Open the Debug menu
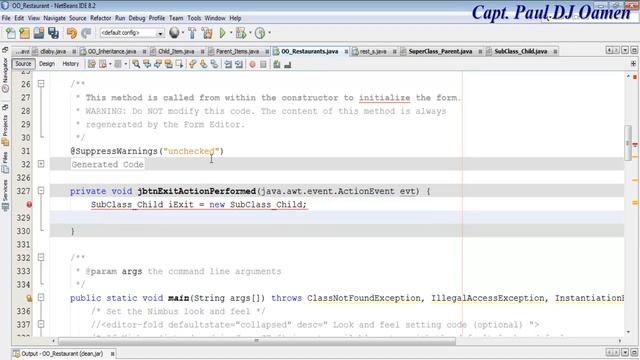This screenshot has height=360, width=640. (x=137, y=18)
